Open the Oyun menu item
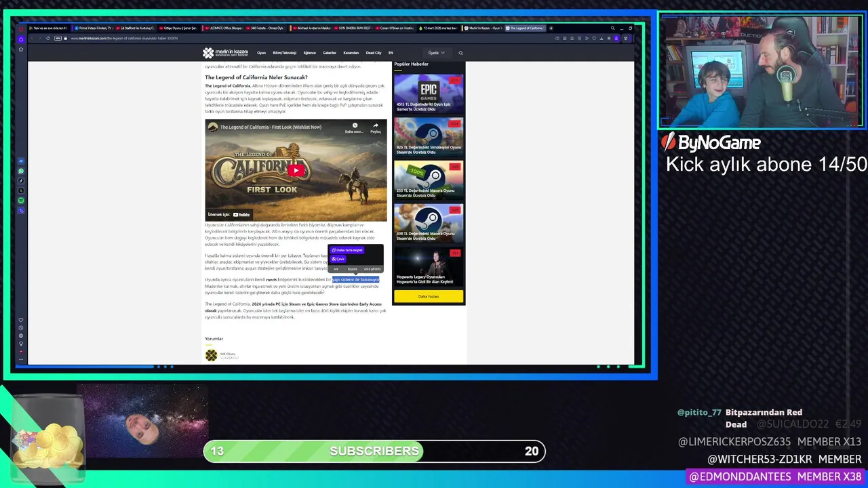 click(261, 53)
